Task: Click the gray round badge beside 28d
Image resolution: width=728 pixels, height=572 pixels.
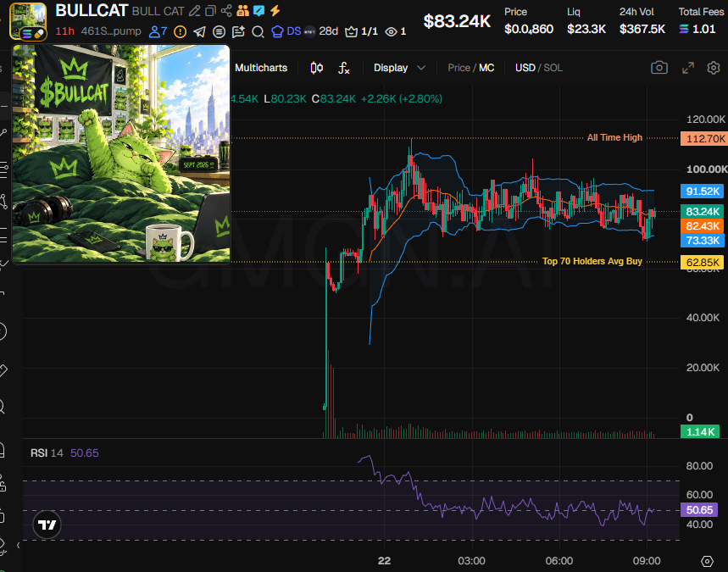Action: [x=309, y=31]
